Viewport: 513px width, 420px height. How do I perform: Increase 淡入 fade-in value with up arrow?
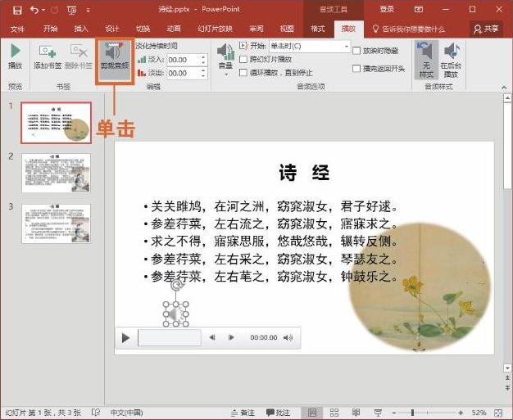[203, 56]
